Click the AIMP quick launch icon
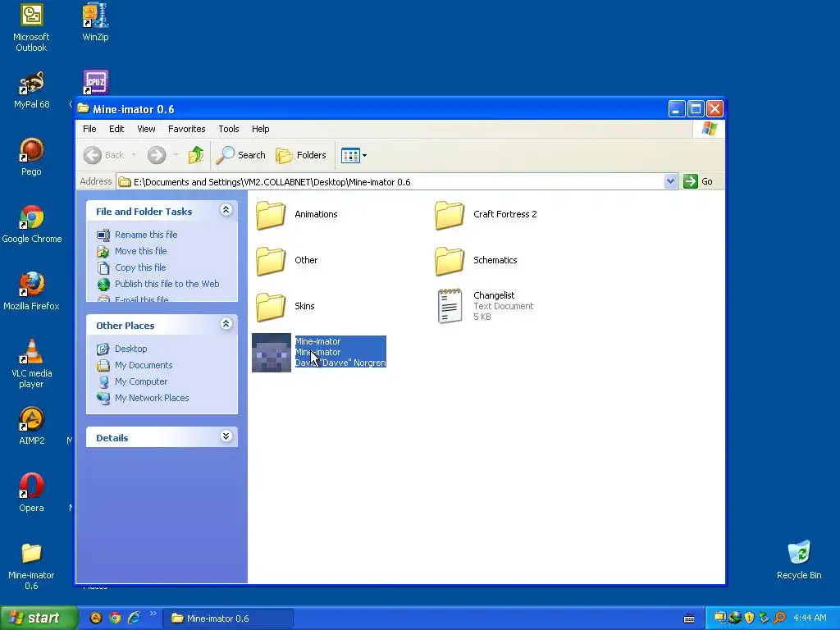Screen dimensions: 840x630 pos(95,619)
